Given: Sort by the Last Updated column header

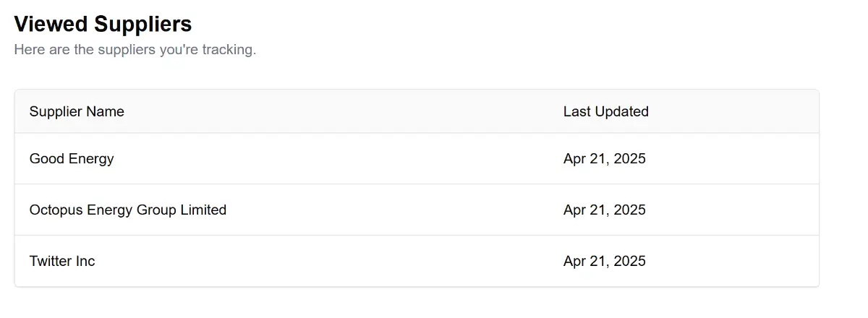Looking at the screenshot, I should coord(605,111).
